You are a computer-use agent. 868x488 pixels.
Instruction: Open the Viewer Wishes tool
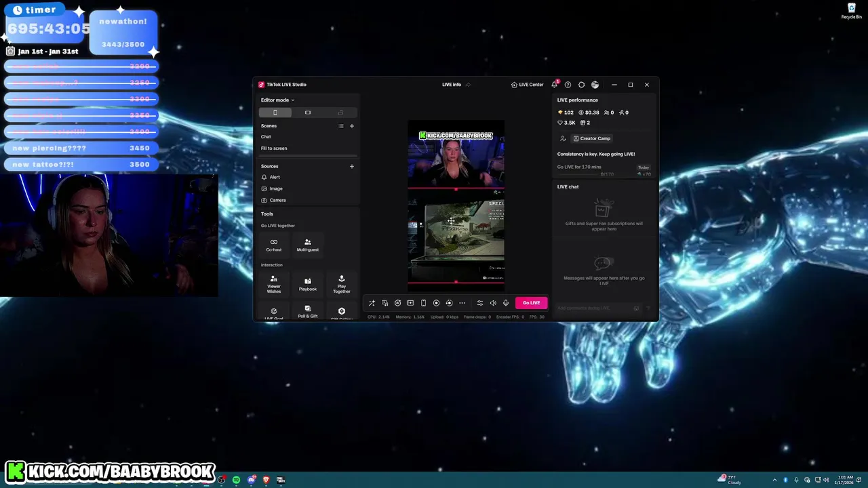274,284
